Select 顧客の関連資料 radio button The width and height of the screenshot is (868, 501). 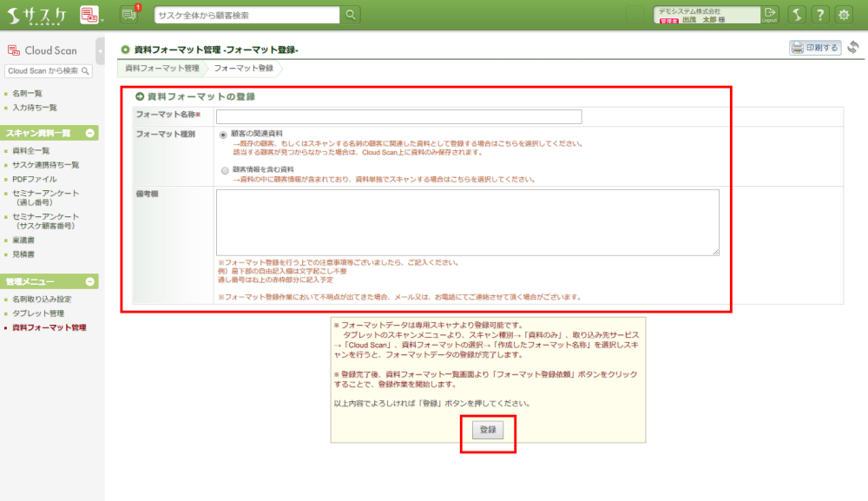pos(224,135)
